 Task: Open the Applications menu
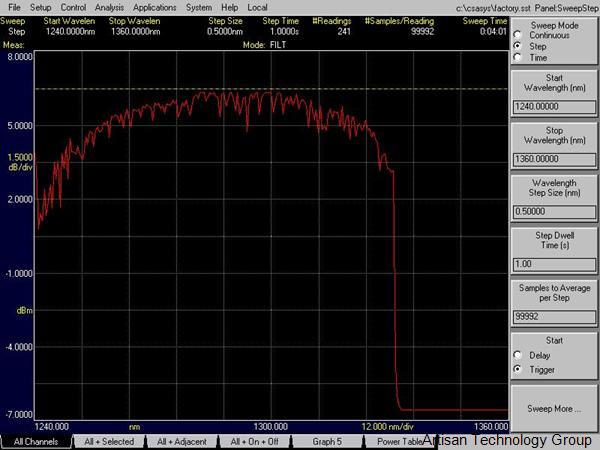[155, 7]
